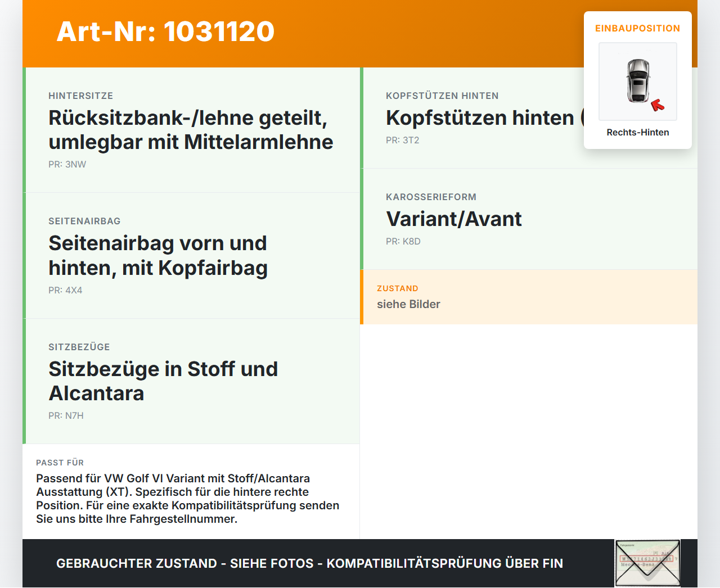720x588 pixels.
Task: Select the Variant/Avant heading
Action: click(x=454, y=219)
